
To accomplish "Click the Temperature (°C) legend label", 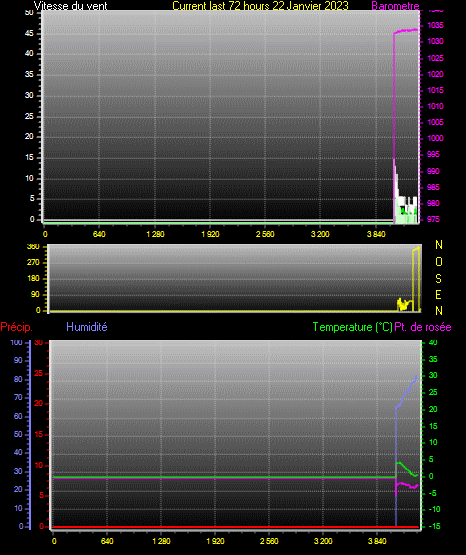I will point(352,327).
